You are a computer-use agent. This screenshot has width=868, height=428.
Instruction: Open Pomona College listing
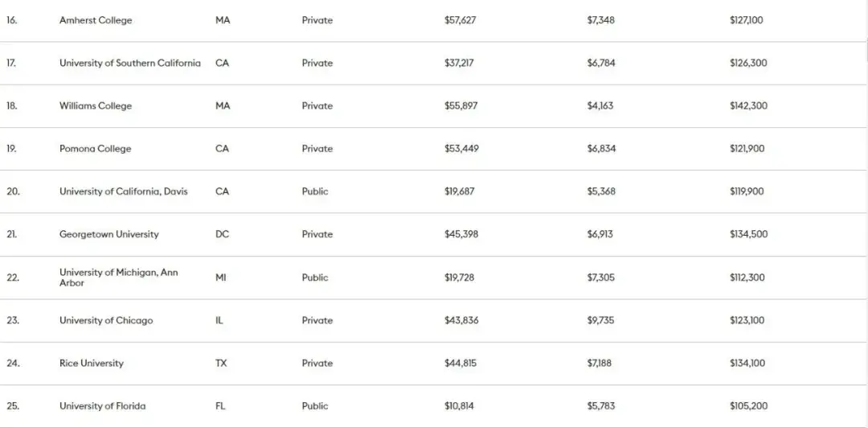click(95, 149)
